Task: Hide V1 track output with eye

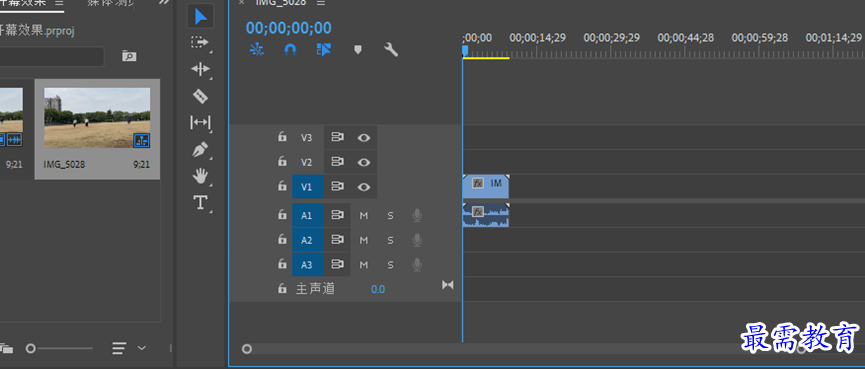Action: (x=364, y=187)
